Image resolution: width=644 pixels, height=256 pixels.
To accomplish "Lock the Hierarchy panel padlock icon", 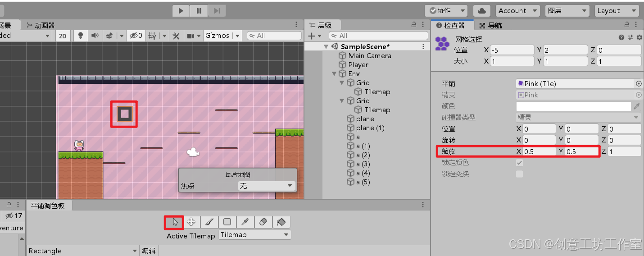I will tap(414, 25).
